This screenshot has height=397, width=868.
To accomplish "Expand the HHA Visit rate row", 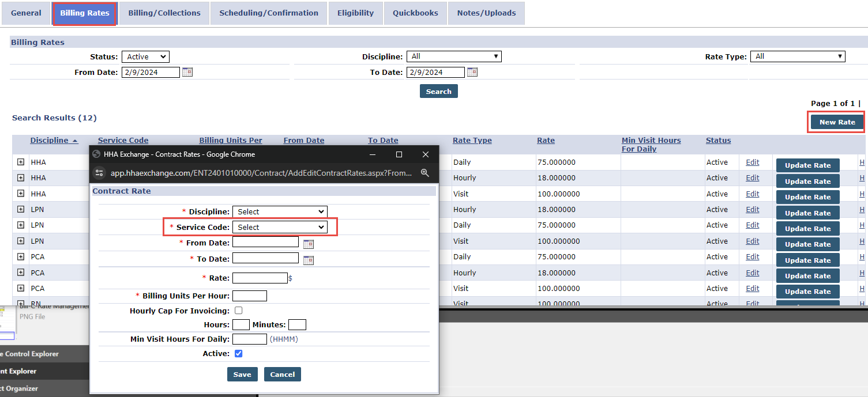I will tap(21, 194).
